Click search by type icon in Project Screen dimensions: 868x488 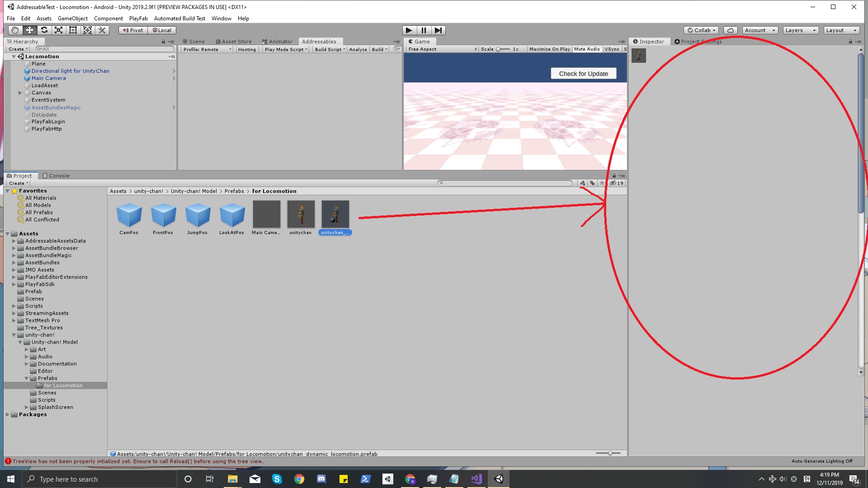[583, 183]
